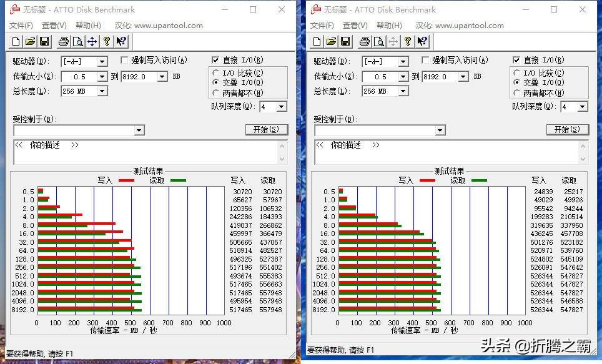This screenshot has width=602, height=364.
Task: Select the pan crosshair toolbar icon
Action: pos(91,41)
